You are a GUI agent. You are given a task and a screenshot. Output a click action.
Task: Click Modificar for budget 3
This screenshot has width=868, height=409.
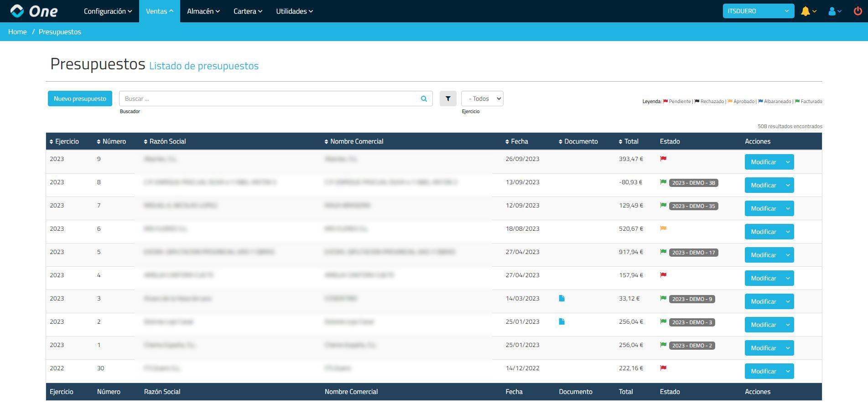763,301
